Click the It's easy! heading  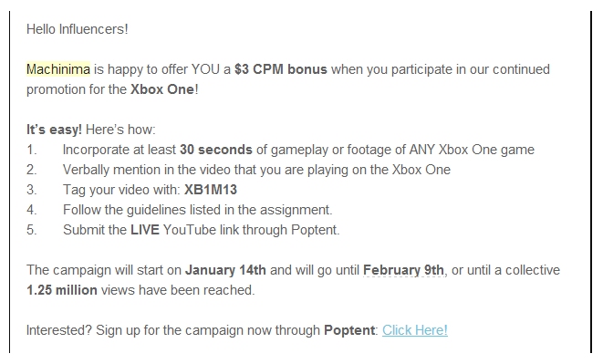coord(54,130)
